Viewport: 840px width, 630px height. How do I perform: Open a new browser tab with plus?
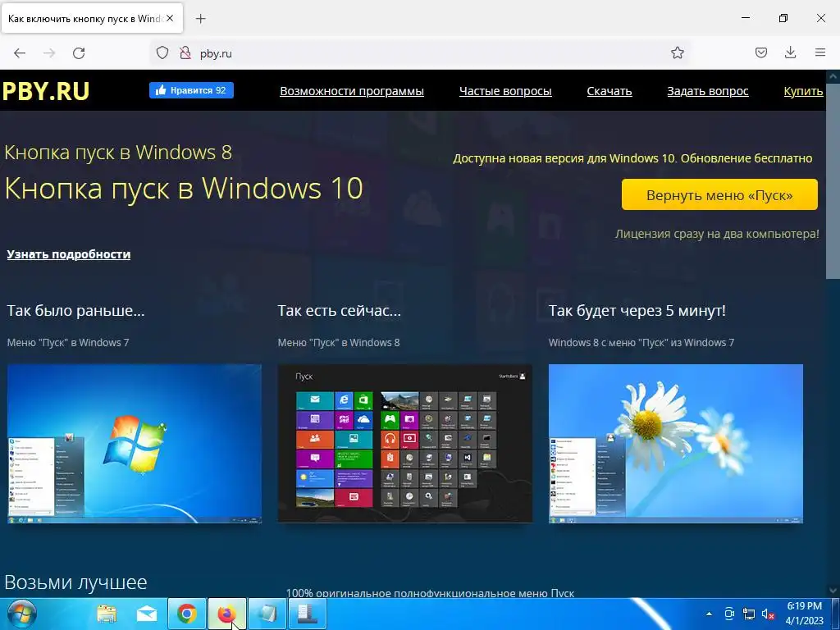coord(201,19)
